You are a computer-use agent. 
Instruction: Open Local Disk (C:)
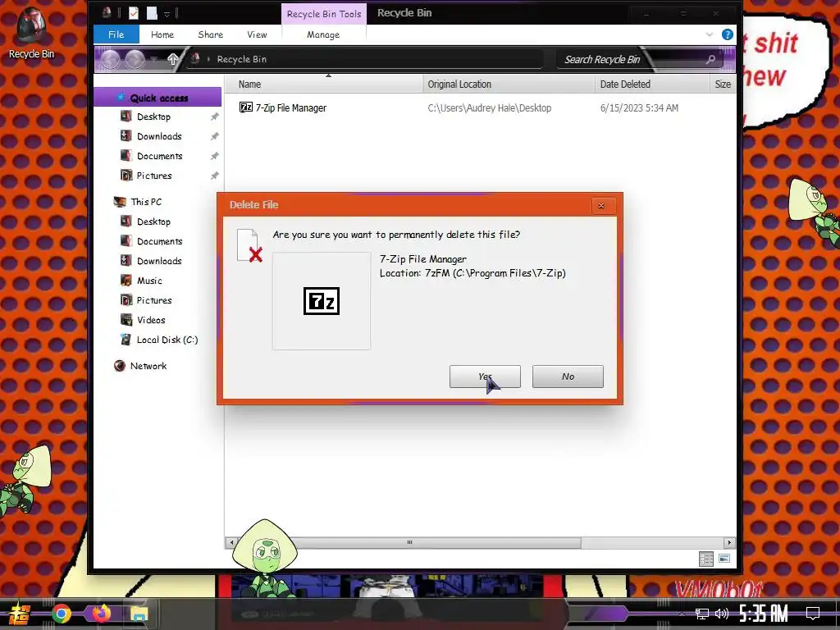click(x=167, y=340)
